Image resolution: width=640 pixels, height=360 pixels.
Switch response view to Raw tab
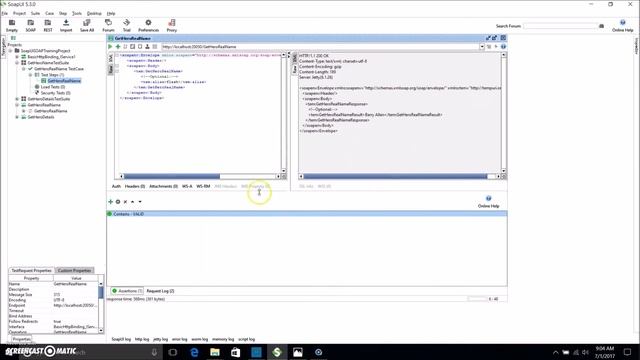(294, 70)
